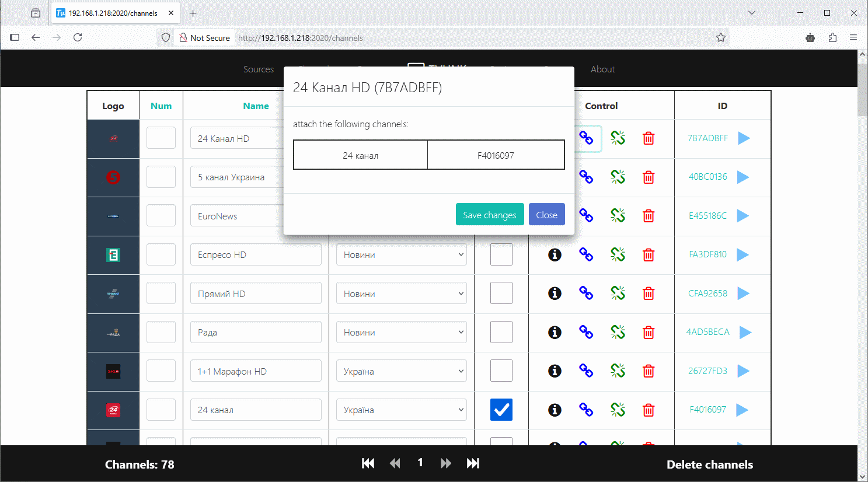Open group dropdown for Рада
The height and width of the screenshot is (482, 868).
402,332
